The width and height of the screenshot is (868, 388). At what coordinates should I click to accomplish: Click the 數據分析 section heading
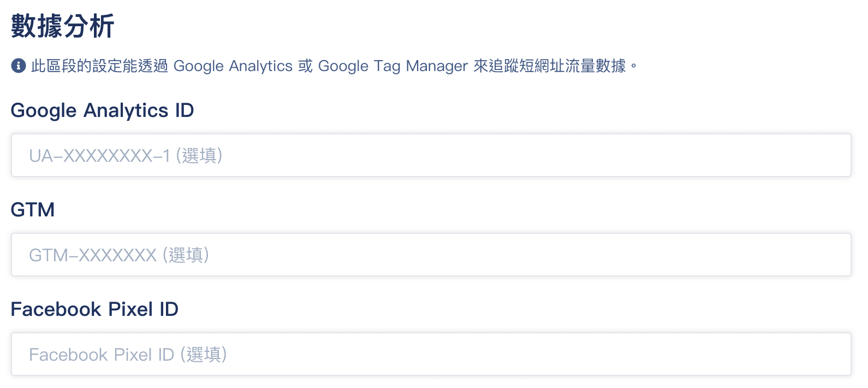point(63,26)
